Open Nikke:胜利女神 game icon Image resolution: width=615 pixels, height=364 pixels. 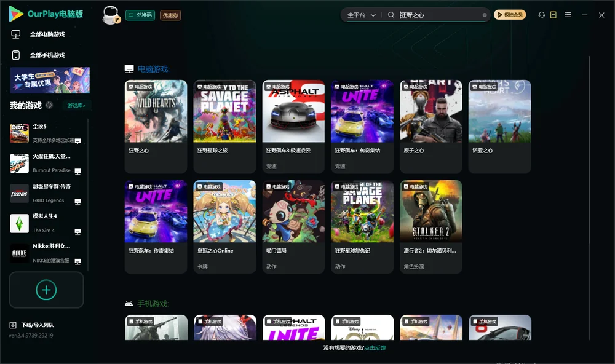19,253
